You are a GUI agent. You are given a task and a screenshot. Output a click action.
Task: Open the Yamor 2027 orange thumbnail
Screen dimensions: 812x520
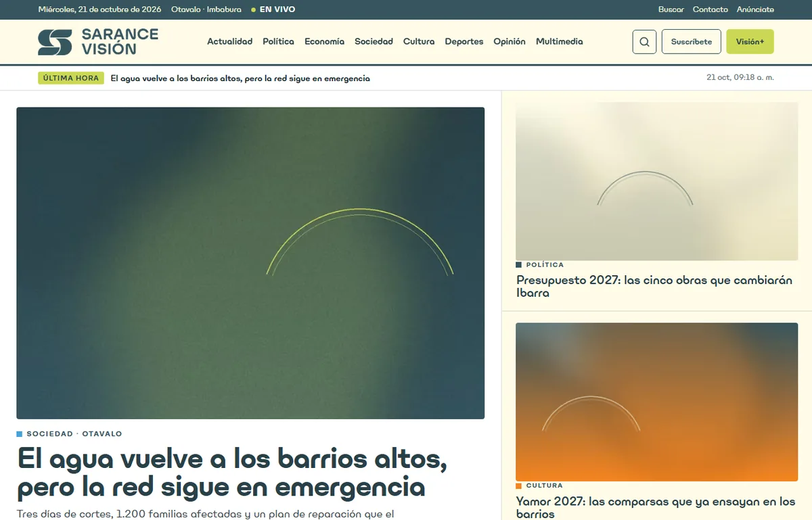click(x=657, y=402)
